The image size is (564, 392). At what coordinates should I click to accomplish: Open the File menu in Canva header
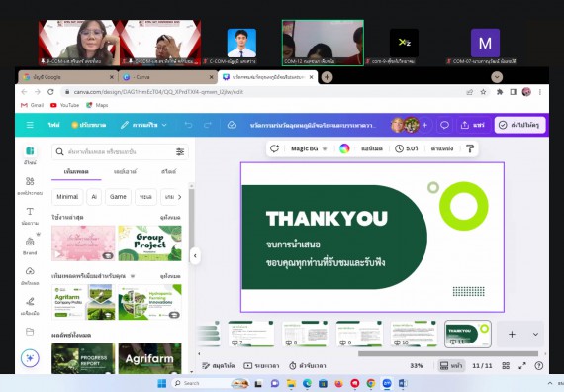(54, 125)
